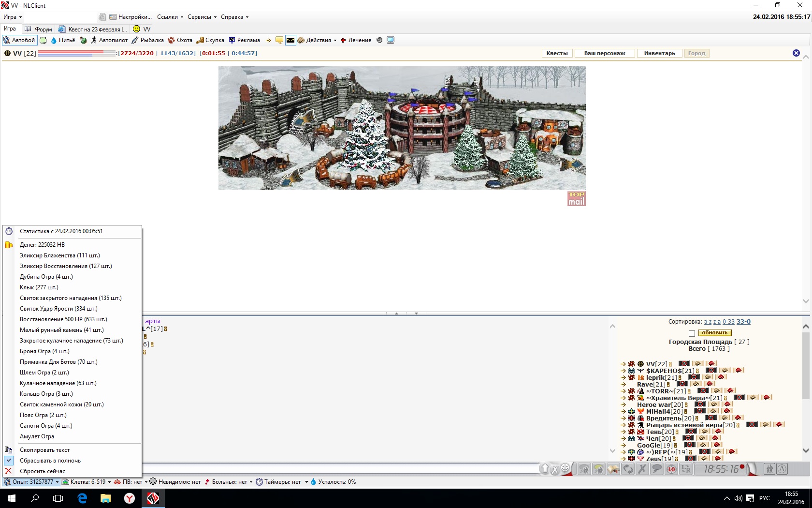Viewport: 812px width, 508px height.
Task: Sort player list by level 0-33
Action: [728, 322]
